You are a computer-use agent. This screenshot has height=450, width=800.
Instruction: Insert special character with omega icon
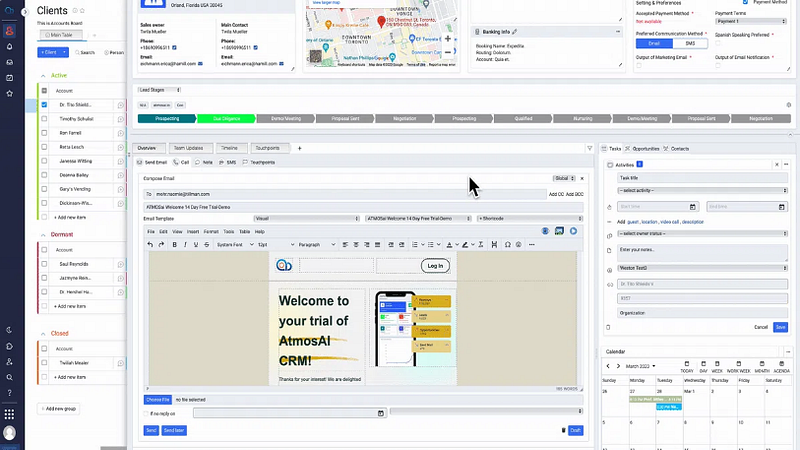[508, 245]
